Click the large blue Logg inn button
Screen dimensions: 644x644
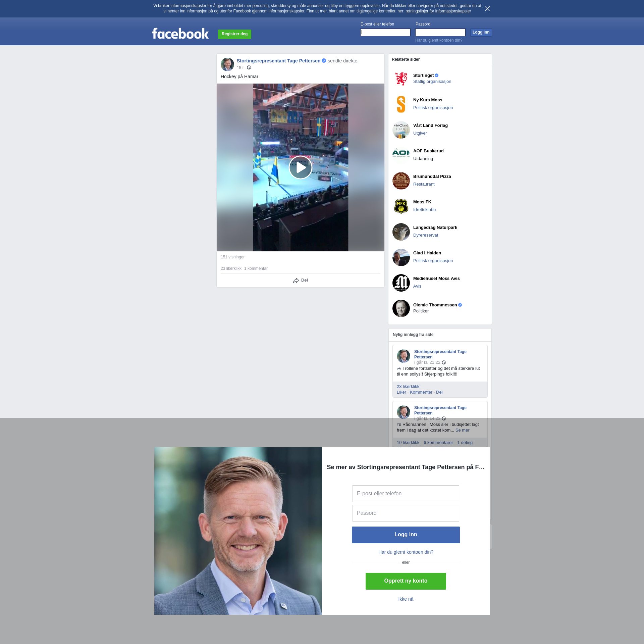coord(406,535)
